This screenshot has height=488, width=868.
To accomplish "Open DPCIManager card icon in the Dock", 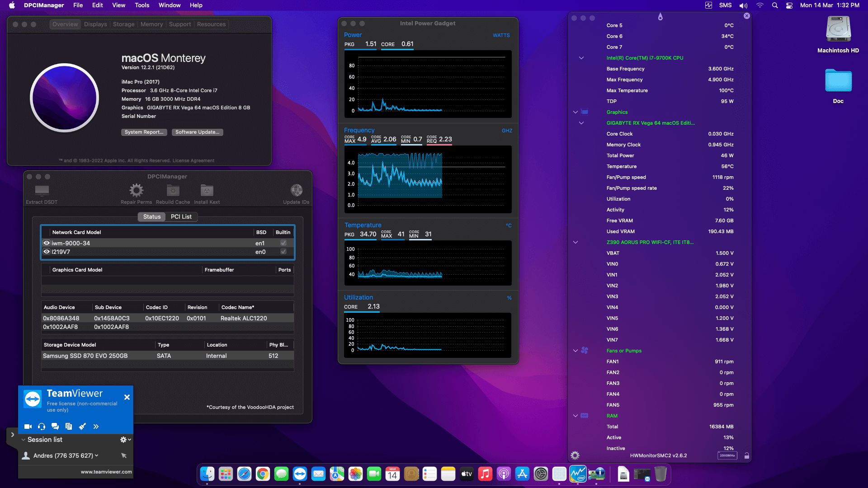I will [597, 474].
